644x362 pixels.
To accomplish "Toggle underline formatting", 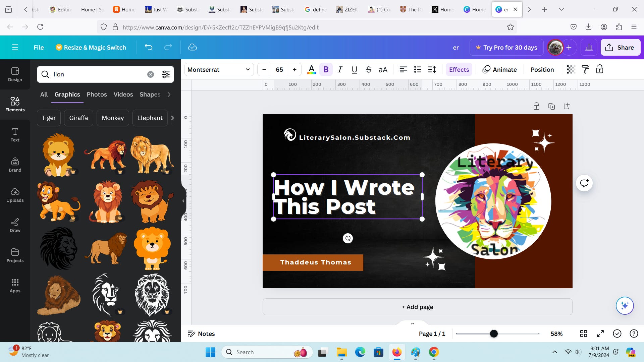I will point(354,69).
